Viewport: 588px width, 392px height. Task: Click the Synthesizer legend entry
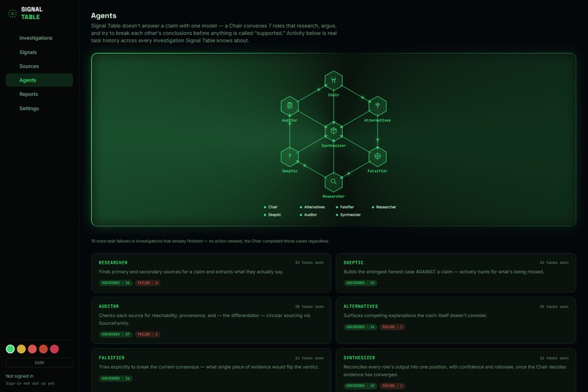click(x=349, y=215)
